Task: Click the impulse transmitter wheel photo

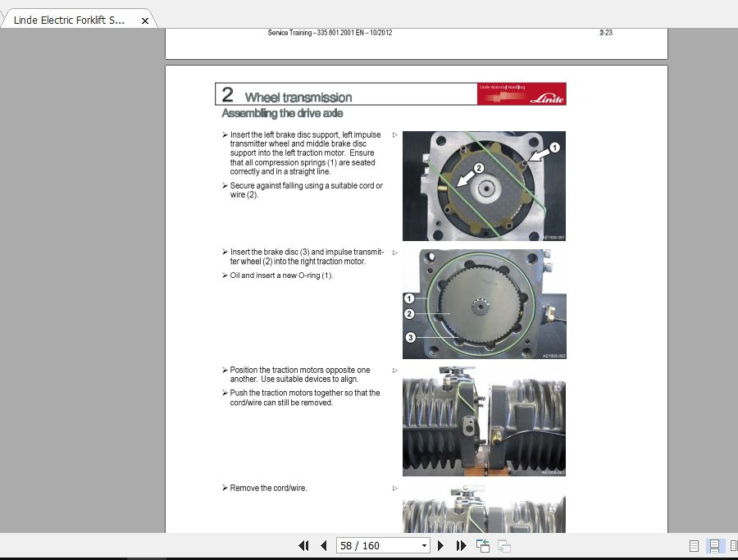Action: coord(484,304)
